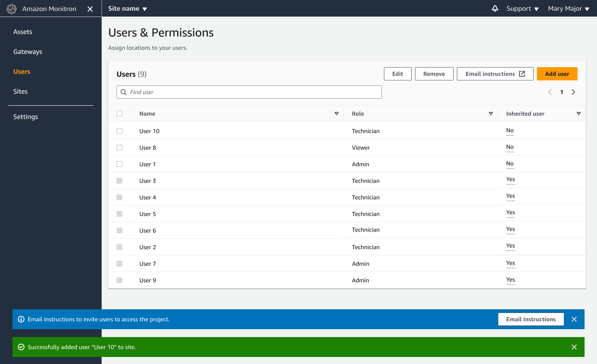Navigate to the Gateways section
The width and height of the screenshot is (597, 364).
(28, 51)
